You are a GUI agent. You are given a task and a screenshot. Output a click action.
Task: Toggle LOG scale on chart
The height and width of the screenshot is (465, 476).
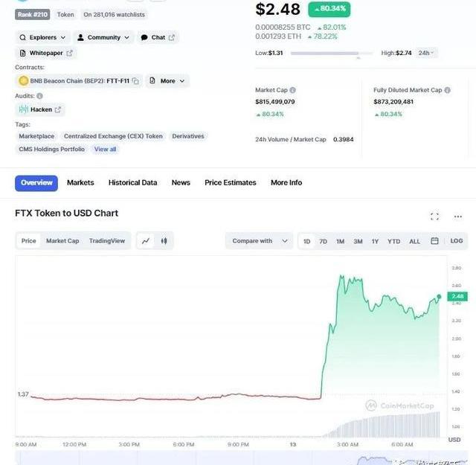click(x=456, y=241)
